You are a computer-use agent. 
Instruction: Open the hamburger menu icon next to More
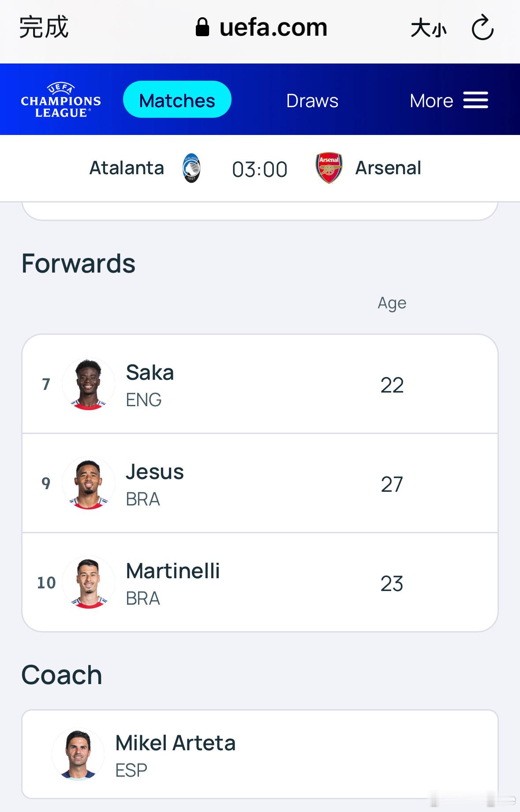(x=475, y=100)
